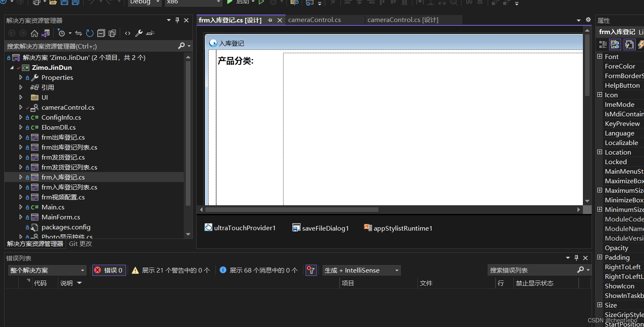644x327 pixels.
Task: Toggle the 68 messages filter button
Action: pos(259,270)
